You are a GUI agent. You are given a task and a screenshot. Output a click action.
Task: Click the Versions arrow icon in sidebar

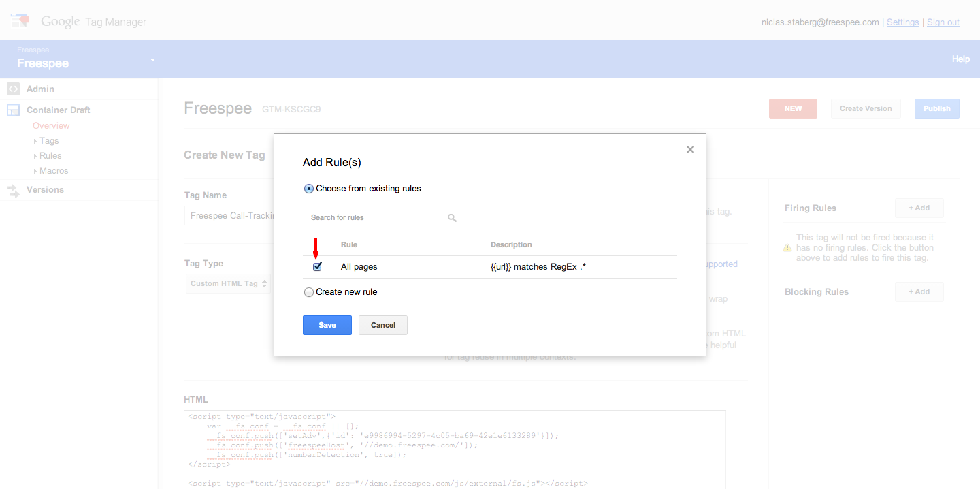pos(13,190)
